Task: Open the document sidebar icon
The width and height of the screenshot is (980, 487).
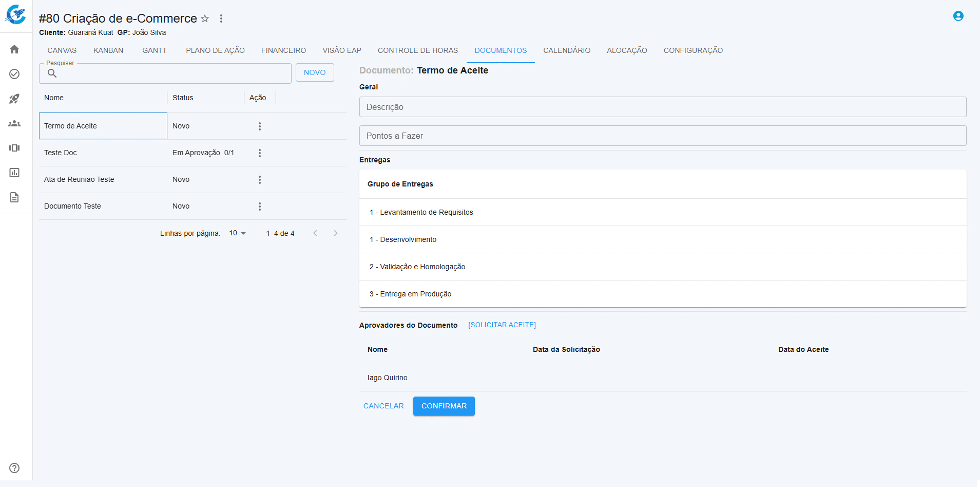Action: point(14,197)
